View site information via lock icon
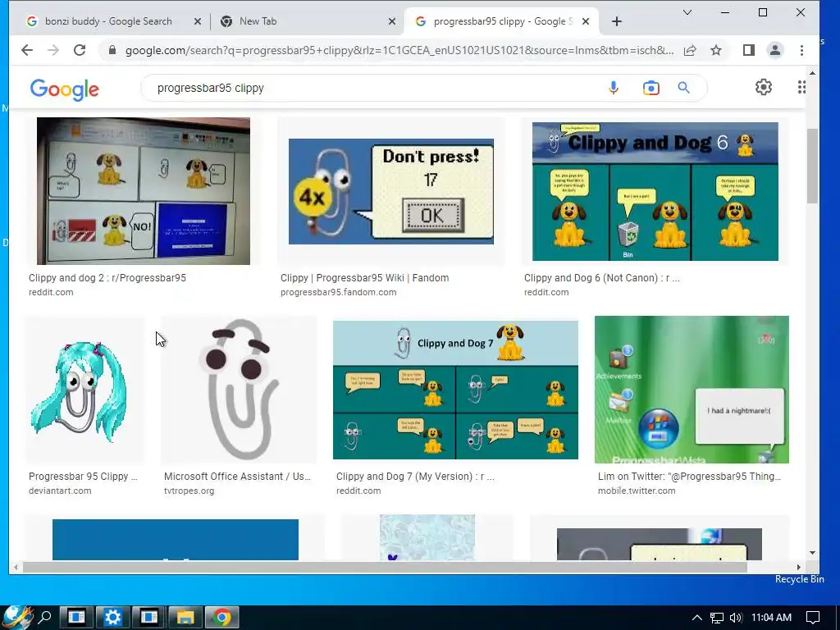Viewport: 840px width, 630px height. (x=112, y=50)
